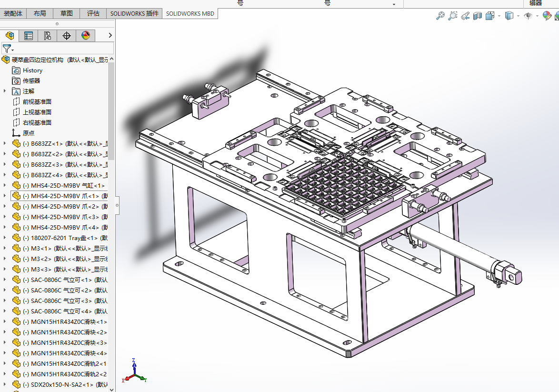Click the 右视基准面 plane icon
Viewport: 559px width, 392px height.
click(x=16, y=123)
